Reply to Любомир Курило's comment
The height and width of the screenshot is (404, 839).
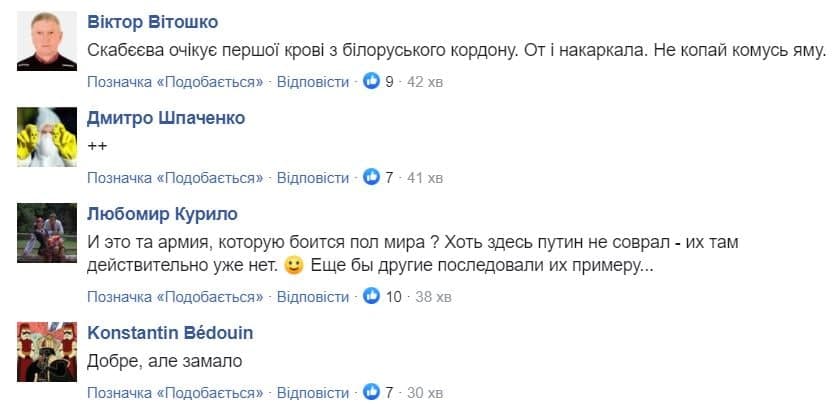[313, 296]
